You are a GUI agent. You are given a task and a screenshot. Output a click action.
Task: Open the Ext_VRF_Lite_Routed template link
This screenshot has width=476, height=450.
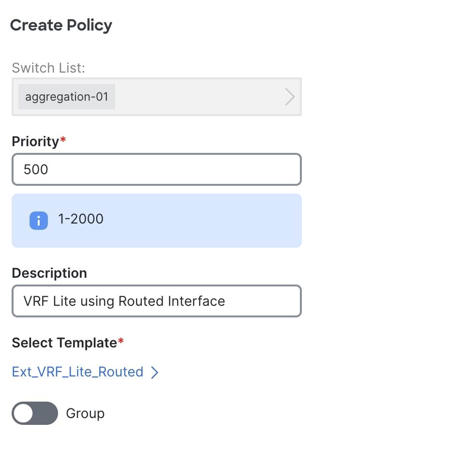point(77,372)
